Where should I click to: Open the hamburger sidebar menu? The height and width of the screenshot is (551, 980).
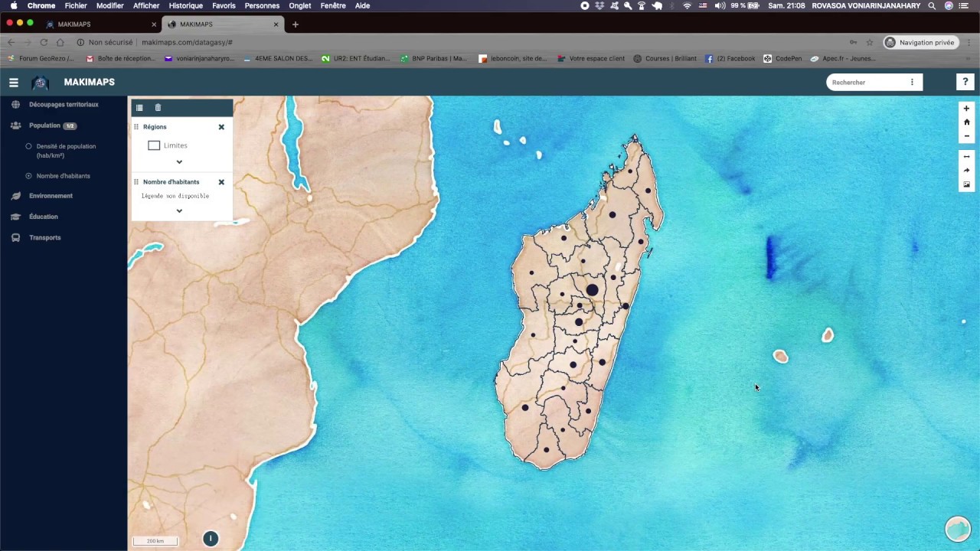pyautogui.click(x=13, y=83)
